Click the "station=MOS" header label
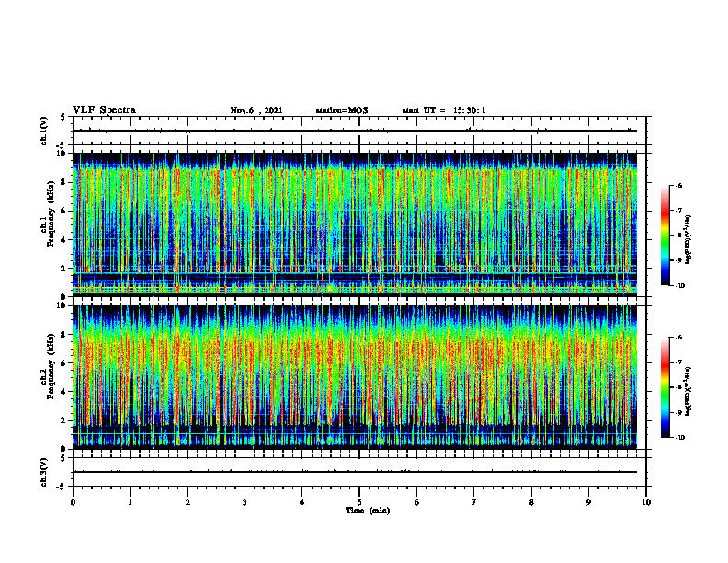Screen dimensions: 728x563 [342, 110]
